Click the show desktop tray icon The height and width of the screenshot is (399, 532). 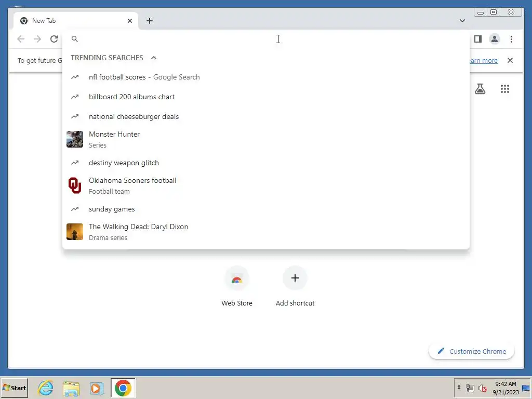(x=526, y=388)
